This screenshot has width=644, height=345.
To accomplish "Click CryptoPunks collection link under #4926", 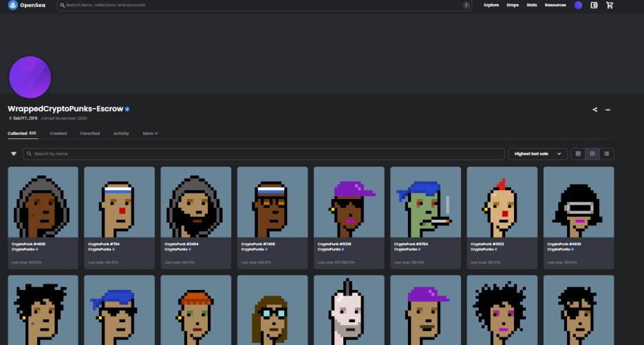I will [x=23, y=249].
